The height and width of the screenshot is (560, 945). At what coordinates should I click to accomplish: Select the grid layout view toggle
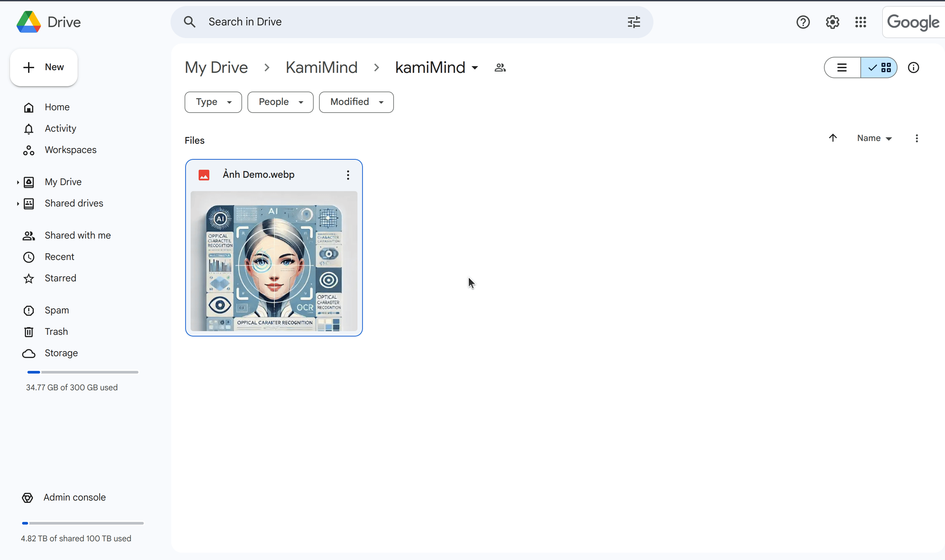click(879, 67)
